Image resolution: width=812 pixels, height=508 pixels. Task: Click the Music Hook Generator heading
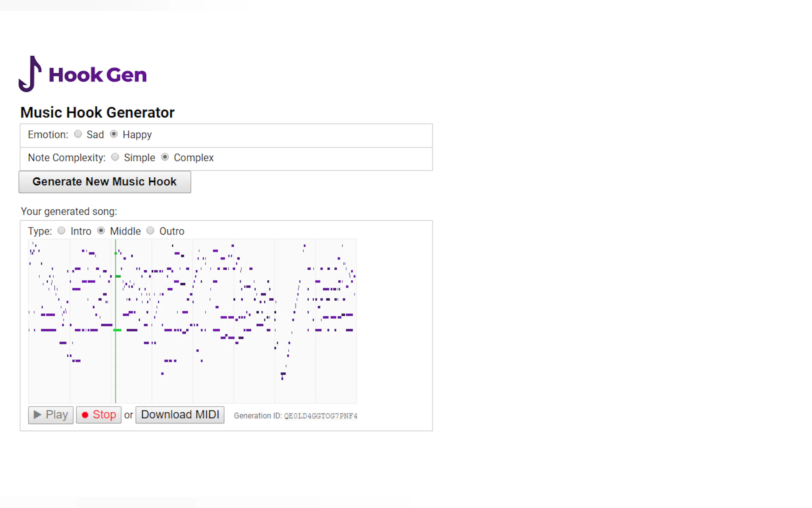98,113
